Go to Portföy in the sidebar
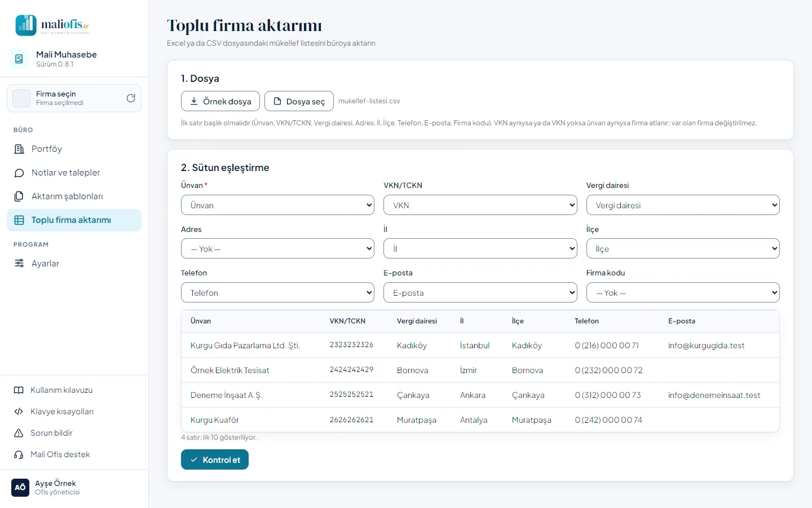812x508 pixels. coord(74,149)
